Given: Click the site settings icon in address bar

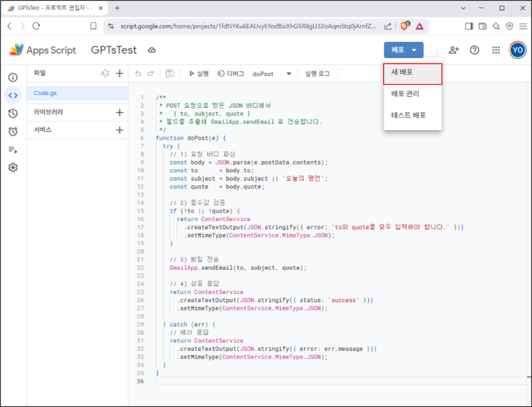Looking at the screenshot, I should pos(111,26).
